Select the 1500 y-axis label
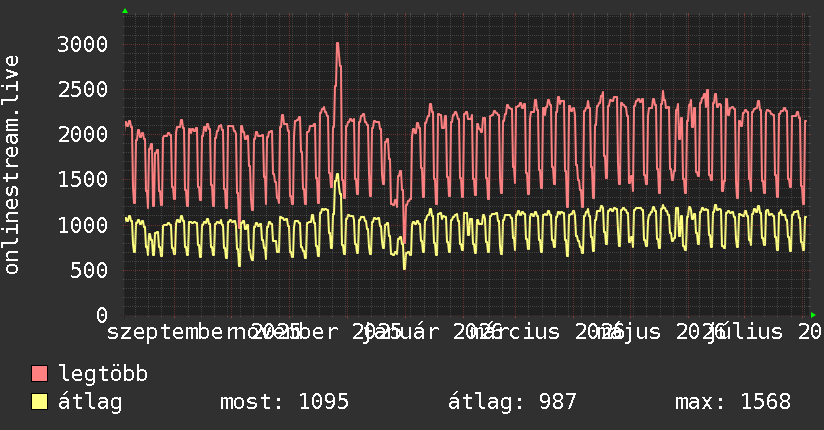 (83, 180)
